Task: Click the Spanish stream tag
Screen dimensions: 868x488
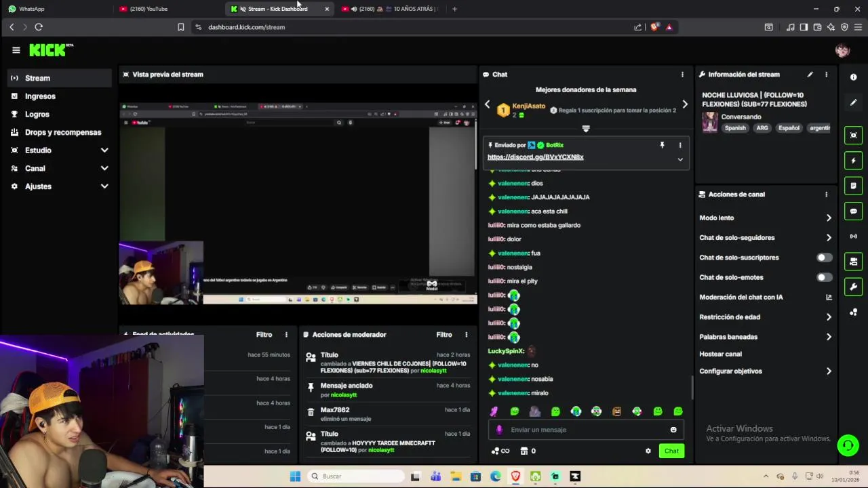Action: coord(735,128)
